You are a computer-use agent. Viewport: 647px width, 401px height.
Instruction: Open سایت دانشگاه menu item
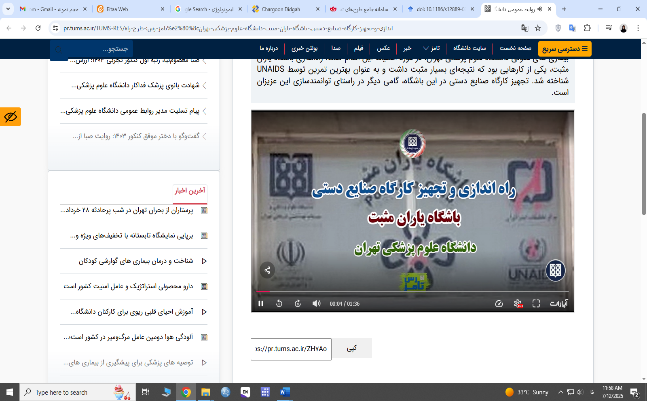[470, 48]
